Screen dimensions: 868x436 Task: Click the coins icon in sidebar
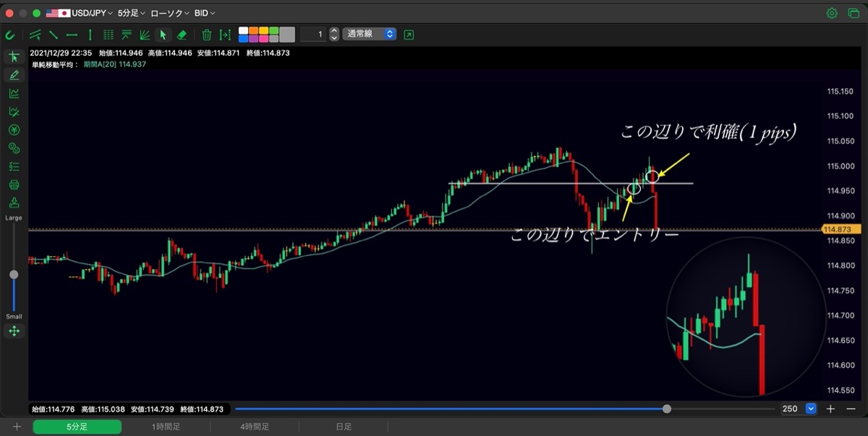14,148
